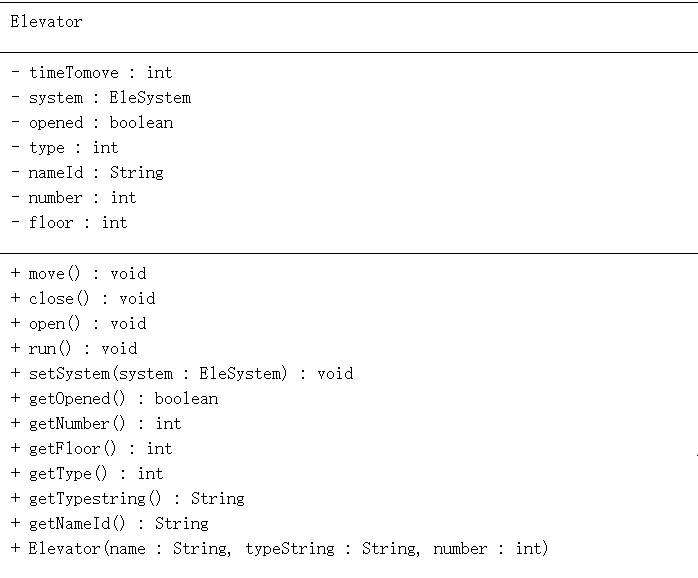
Task: Click the setSystem method signature
Action: pyautogui.click(x=182, y=373)
